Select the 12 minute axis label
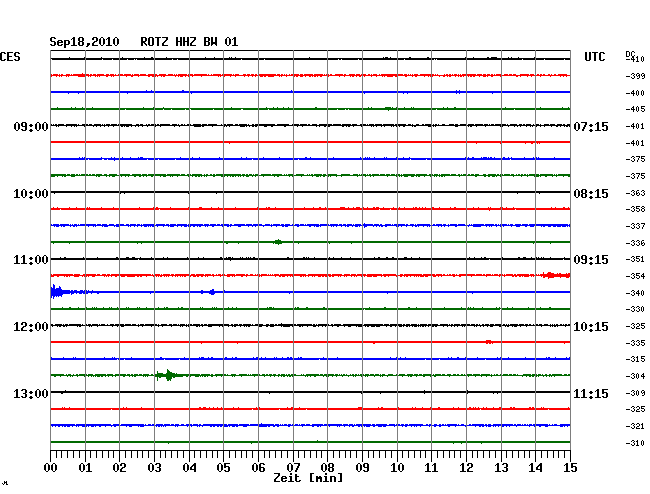The image size is (650, 494). [x=466, y=468]
